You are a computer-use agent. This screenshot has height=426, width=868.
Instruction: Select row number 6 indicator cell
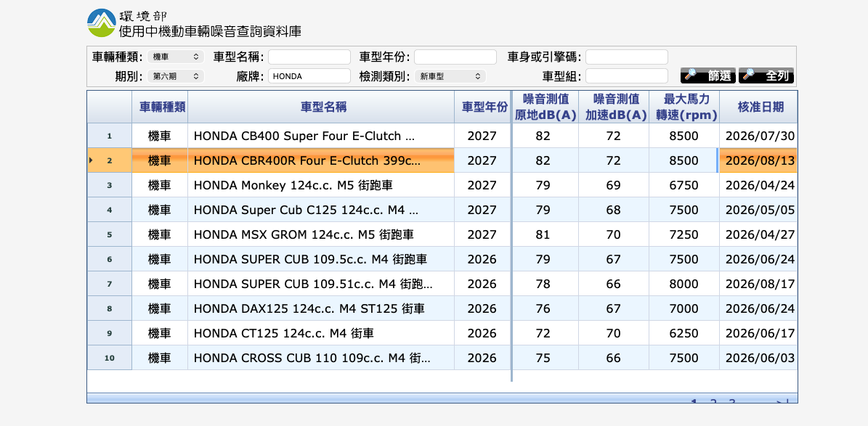coord(110,259)
